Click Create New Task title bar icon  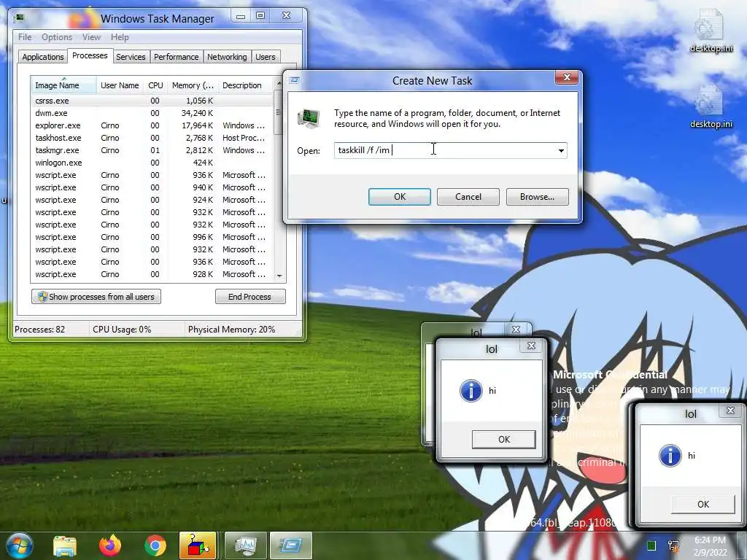coord(294,80)
